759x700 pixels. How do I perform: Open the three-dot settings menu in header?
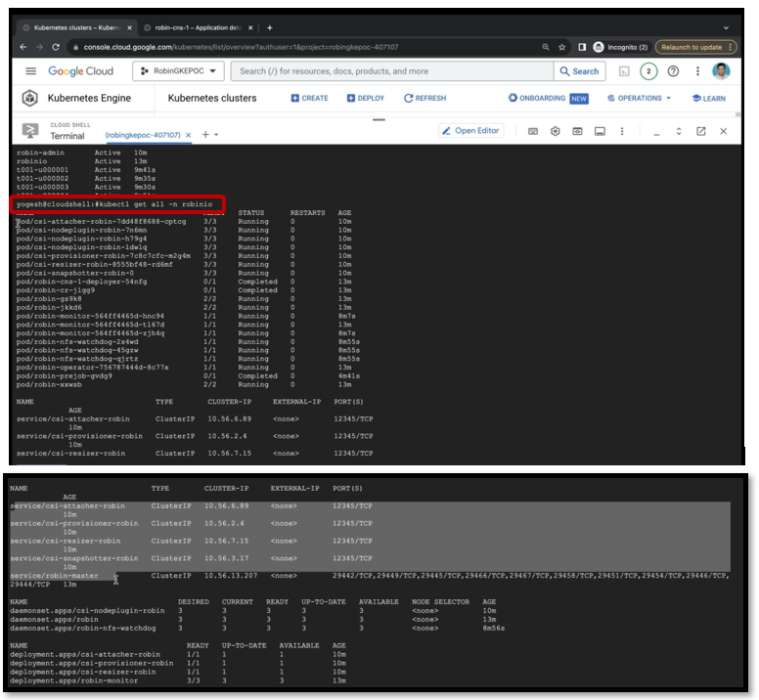pos(697,71)
